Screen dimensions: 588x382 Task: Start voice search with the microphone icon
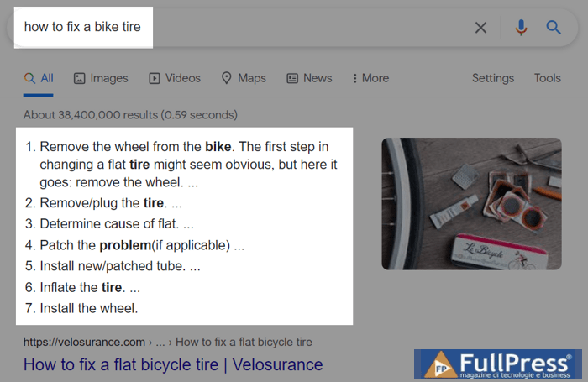(521, 28)
